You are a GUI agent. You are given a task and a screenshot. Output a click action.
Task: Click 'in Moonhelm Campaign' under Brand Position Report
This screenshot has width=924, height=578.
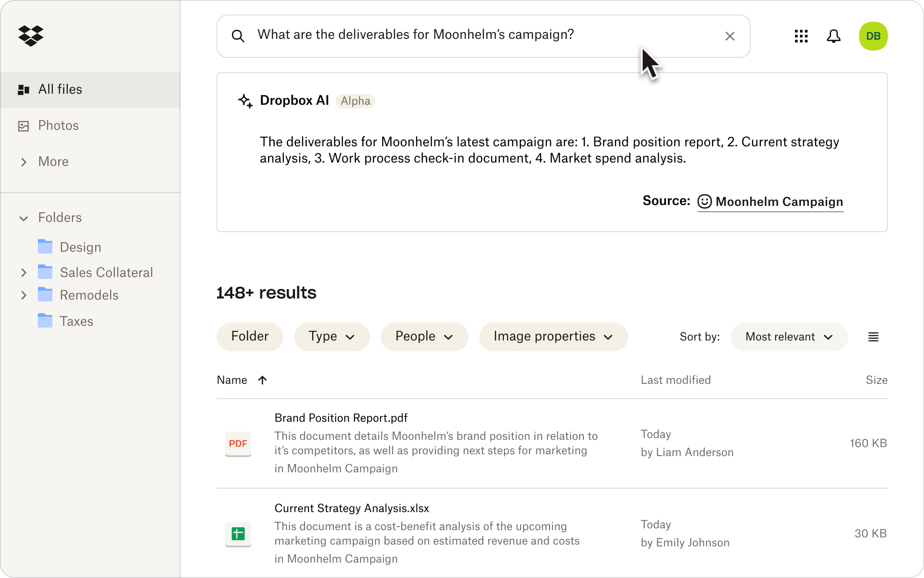[336, 469]
